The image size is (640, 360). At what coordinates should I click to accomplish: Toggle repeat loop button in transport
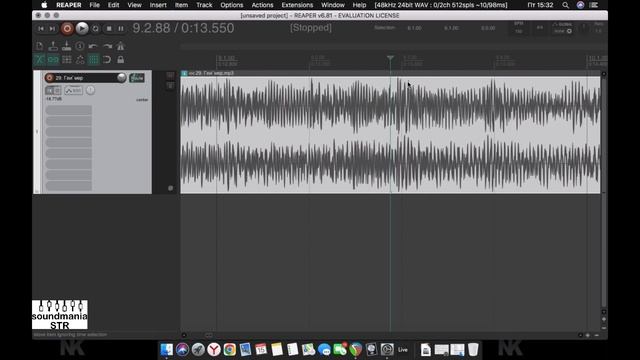coord(96,29)
